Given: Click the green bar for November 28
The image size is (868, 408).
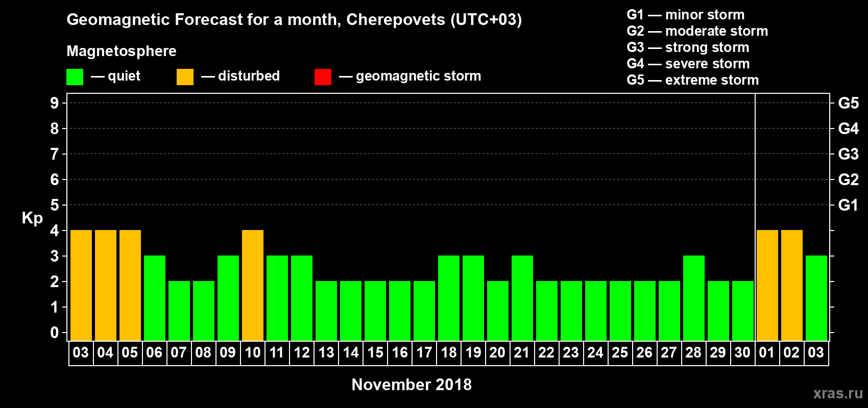Looking at the screenshot, I should pos(694,298).
